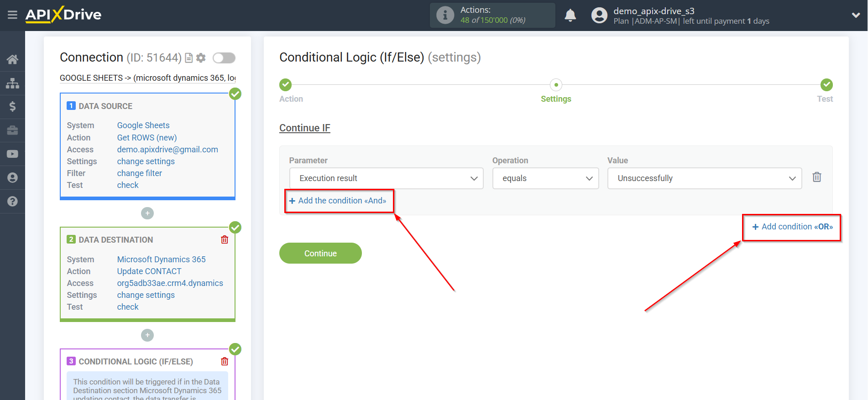The height and width of the screenshot is (400, 868).
Task: Open change filter link
Action: 139,173
